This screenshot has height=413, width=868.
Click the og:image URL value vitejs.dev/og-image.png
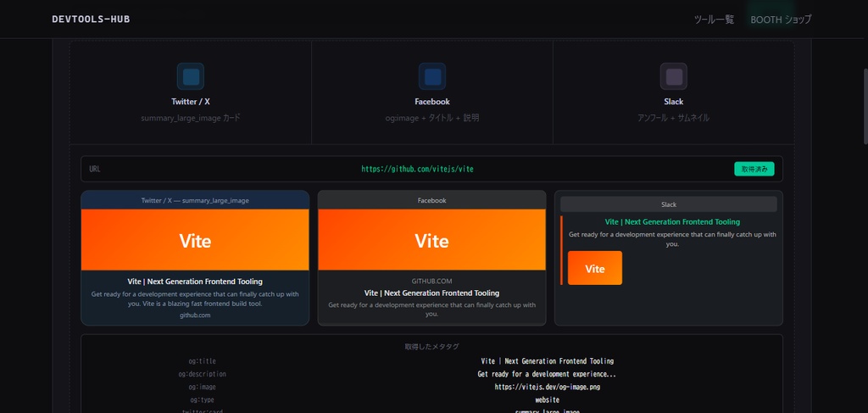547,387
